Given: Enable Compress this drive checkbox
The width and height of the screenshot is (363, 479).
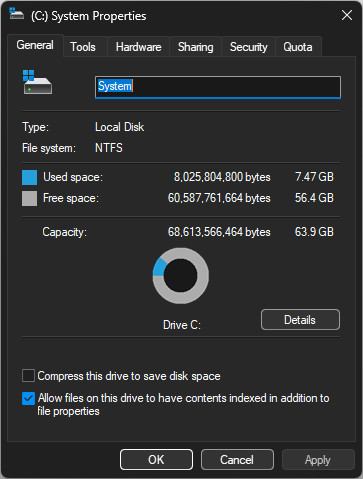Looking at the screenshot, I should (x=28, y=376).
